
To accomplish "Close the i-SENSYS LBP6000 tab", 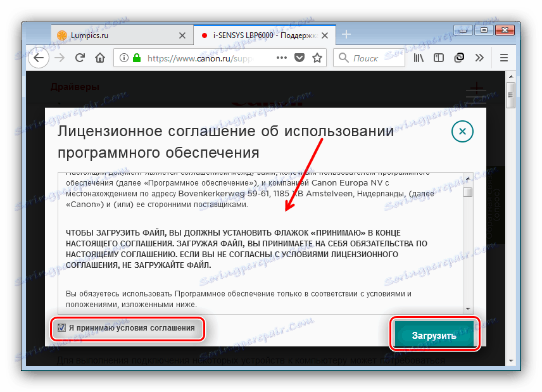I will 325,35.
